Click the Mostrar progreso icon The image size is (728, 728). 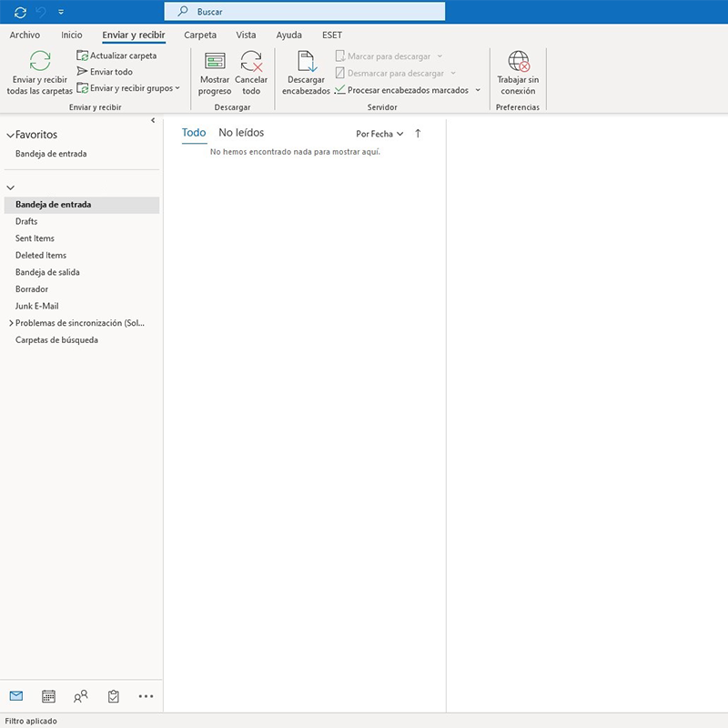coord(215,62)
